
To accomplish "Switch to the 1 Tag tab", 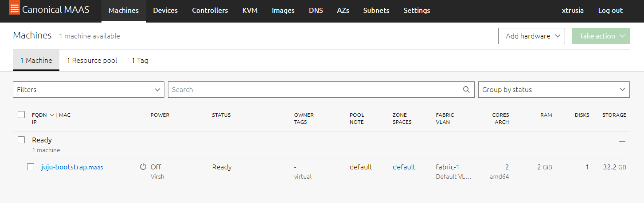I will [x=140, y=61].
